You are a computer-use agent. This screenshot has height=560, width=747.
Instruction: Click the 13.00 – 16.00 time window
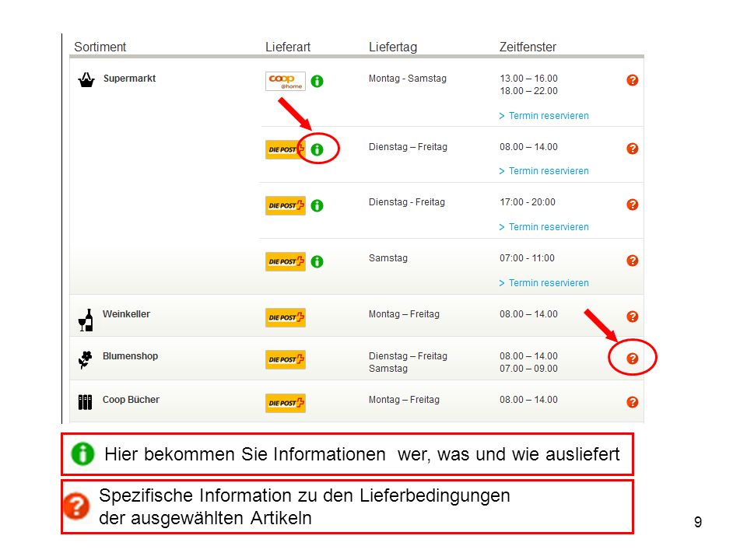point(528,78)
